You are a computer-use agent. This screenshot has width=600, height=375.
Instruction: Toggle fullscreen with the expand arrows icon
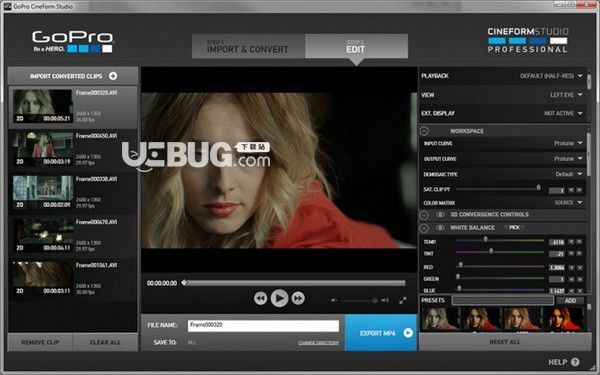(403, 300)
